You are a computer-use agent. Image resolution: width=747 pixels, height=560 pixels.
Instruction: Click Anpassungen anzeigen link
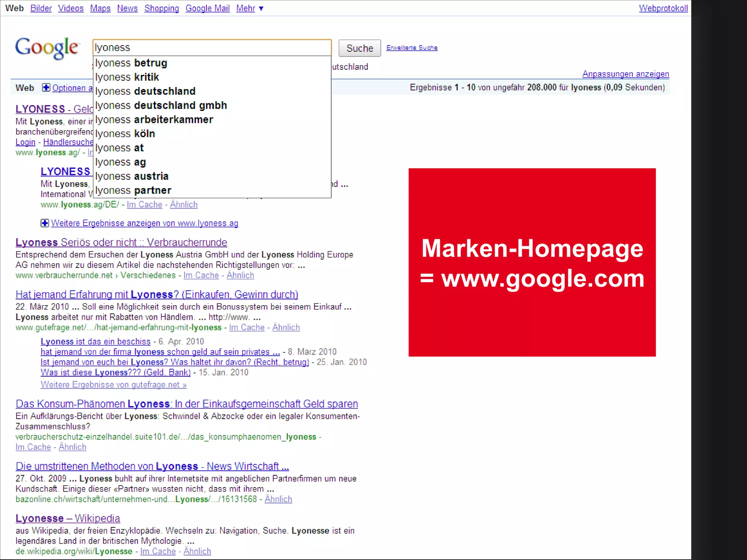(x=626, y=74)
